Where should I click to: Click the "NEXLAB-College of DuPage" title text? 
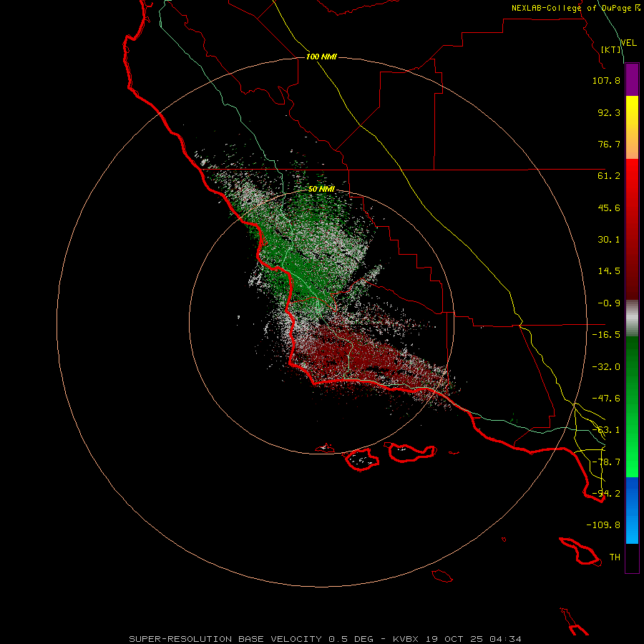(x=572, y=8)
